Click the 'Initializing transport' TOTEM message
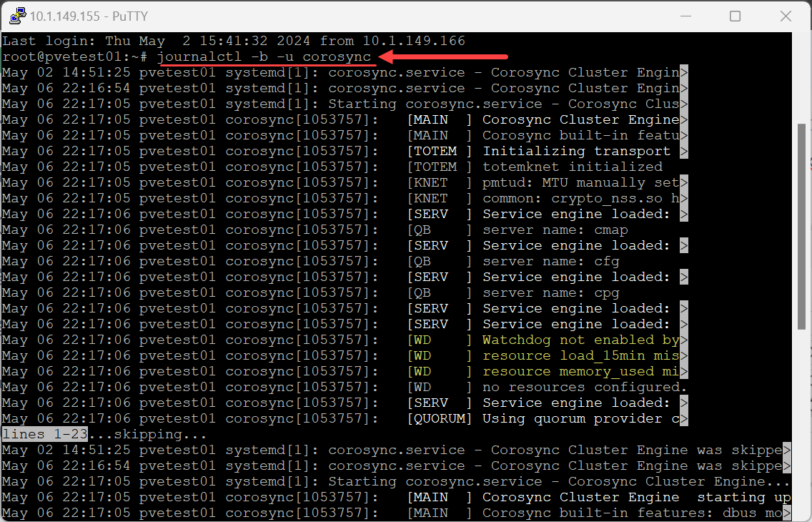The image size is (812, 522). click(576, 151)
